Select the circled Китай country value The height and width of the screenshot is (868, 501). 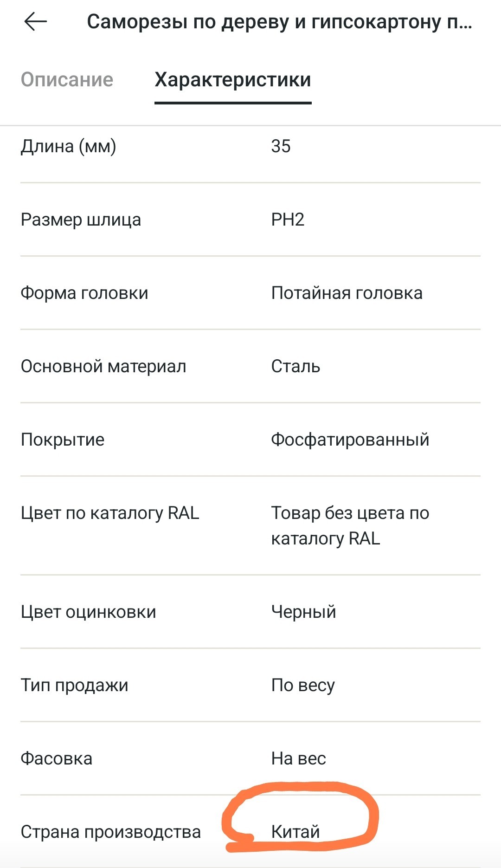295,832
